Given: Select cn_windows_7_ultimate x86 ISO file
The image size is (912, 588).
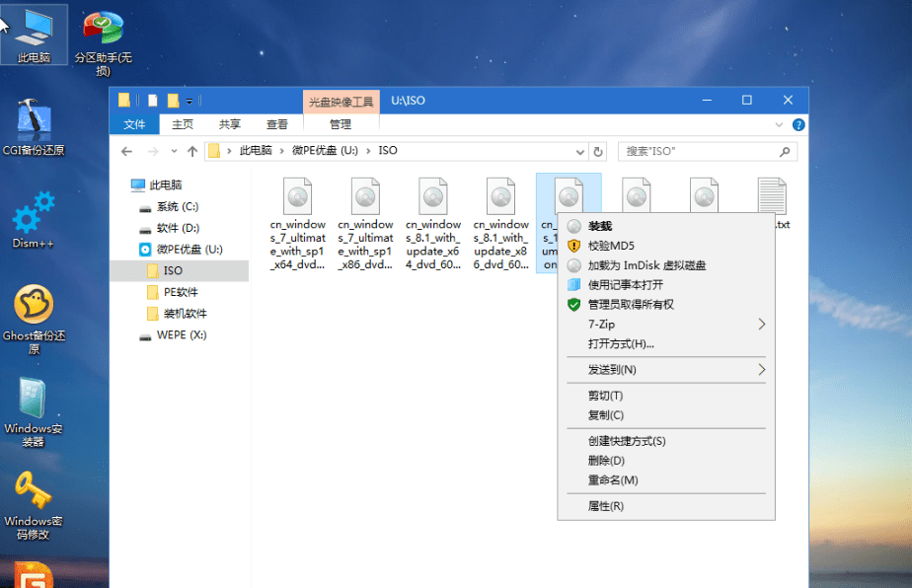Looking at the screenshot, I should 365,224.
